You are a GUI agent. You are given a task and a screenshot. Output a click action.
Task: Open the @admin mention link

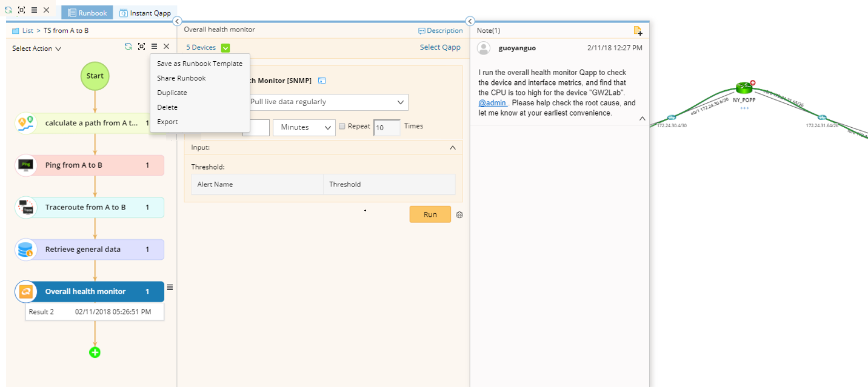coord(492,104)
